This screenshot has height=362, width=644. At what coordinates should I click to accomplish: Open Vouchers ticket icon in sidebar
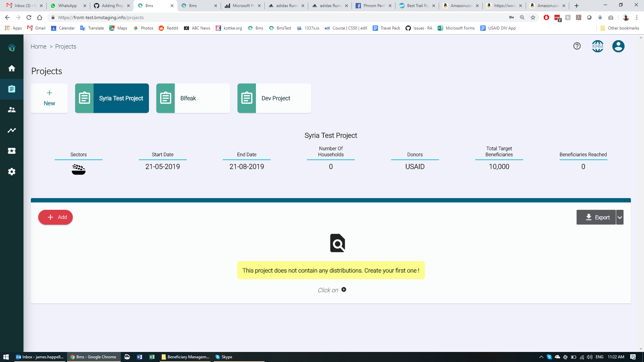pyautogui.click(x=12, y=151)
